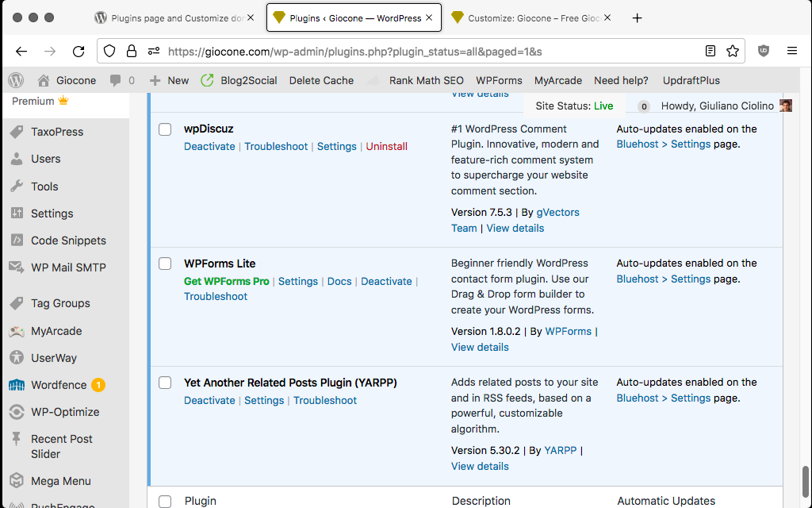This screenshot has width=812, height=508.
Task: Click the page vertical scrollbar thumb
Action: (805, 482)
